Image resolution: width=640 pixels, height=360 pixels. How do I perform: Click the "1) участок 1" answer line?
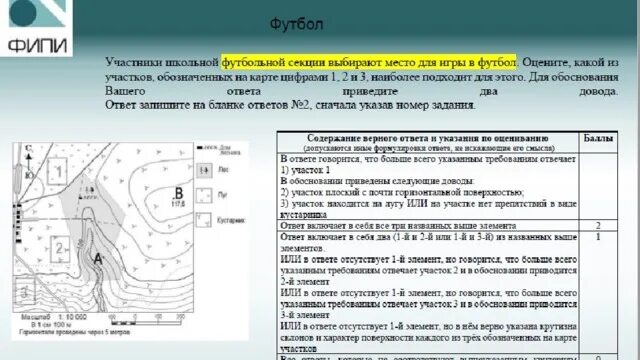pos(305,170)
